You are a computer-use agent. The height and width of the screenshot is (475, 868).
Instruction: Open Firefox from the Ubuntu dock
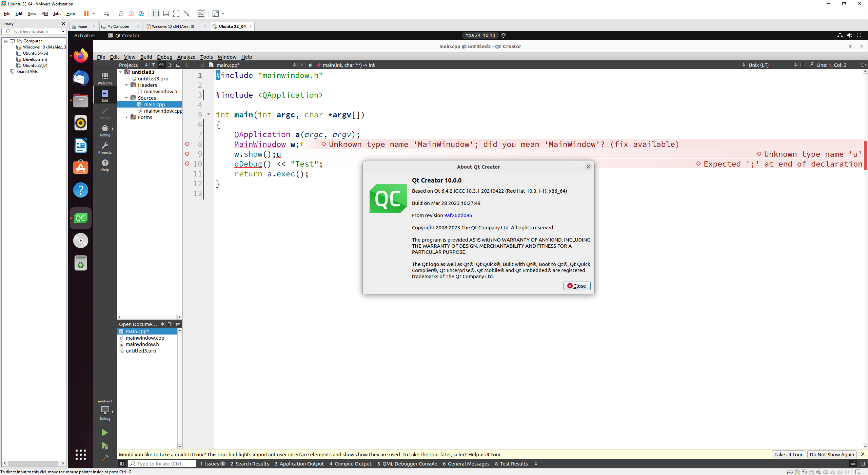tap(81, 56)
